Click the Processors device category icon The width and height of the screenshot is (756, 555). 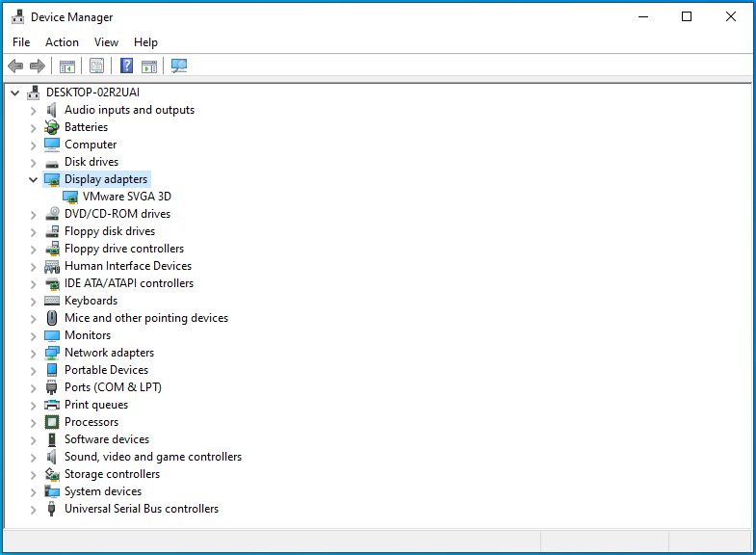(x=52, y=422)
